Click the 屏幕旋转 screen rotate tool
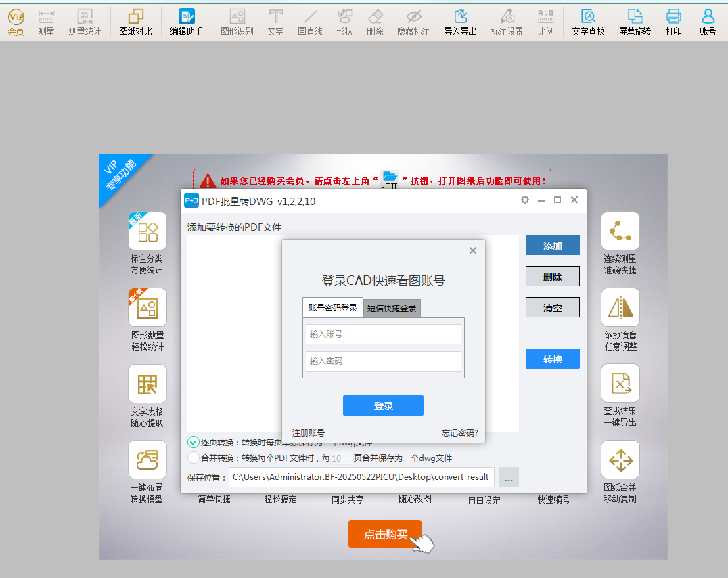Image resolution: width=728 pixels, height=578 pixels. click(635, 22)
